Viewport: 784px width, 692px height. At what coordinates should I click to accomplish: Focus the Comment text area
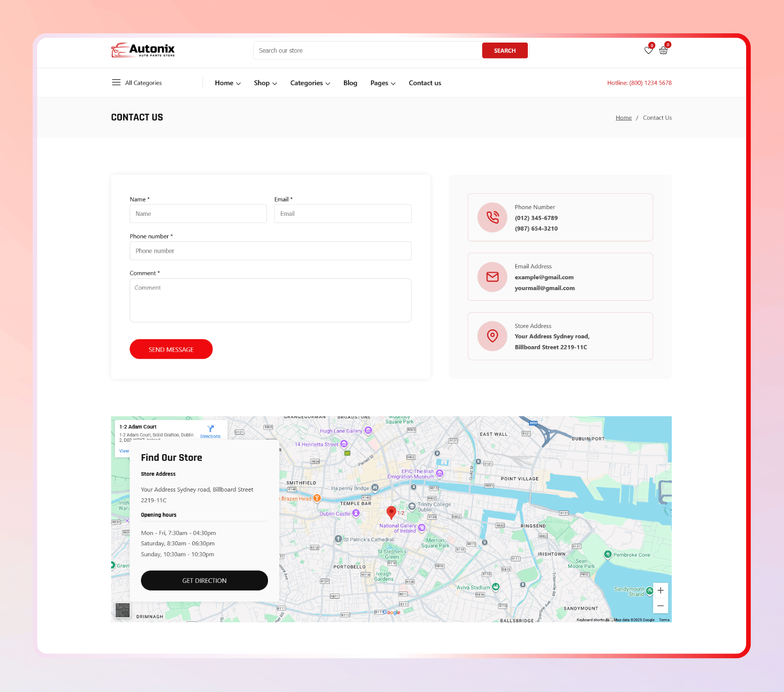click(x=271, y=300)
